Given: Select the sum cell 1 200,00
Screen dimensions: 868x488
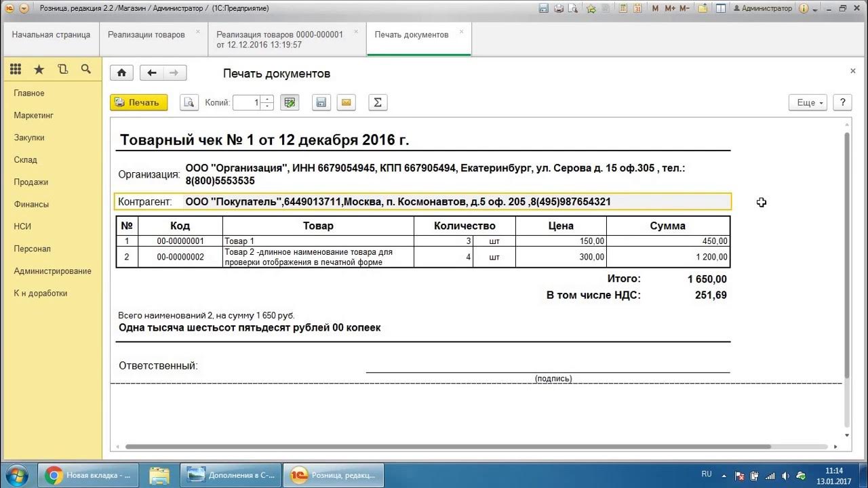Looking at the screenshot, I should 668,257.
